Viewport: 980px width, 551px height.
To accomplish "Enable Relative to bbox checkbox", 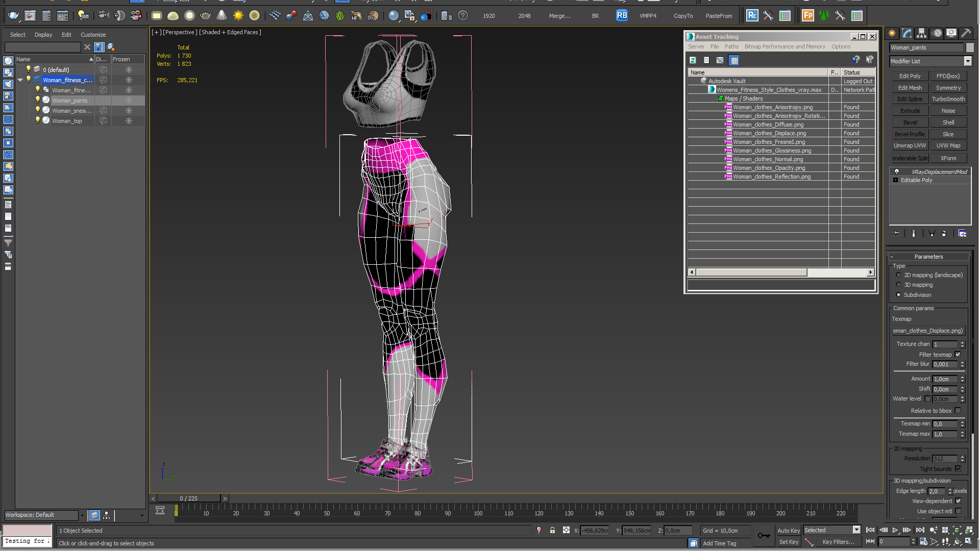I will pos(958,411).
